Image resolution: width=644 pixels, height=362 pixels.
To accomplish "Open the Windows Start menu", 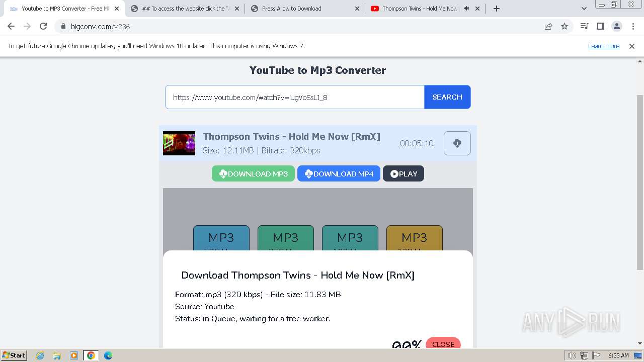I will pyautogui.click(x=14, y=355).
